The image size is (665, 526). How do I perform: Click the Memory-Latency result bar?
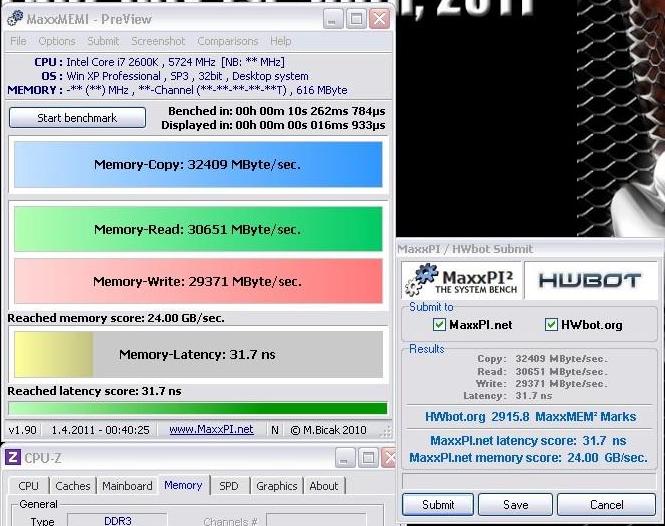coord(196,354)
